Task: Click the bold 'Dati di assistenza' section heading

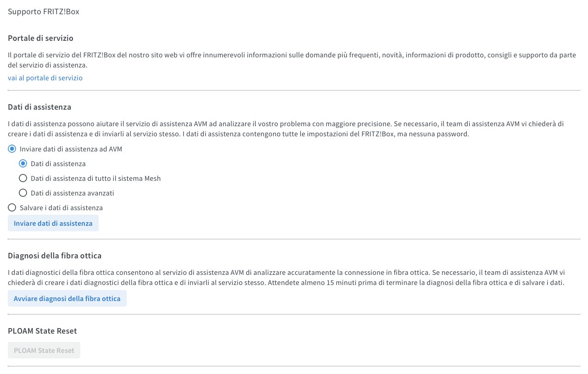Action: point(39,107)
